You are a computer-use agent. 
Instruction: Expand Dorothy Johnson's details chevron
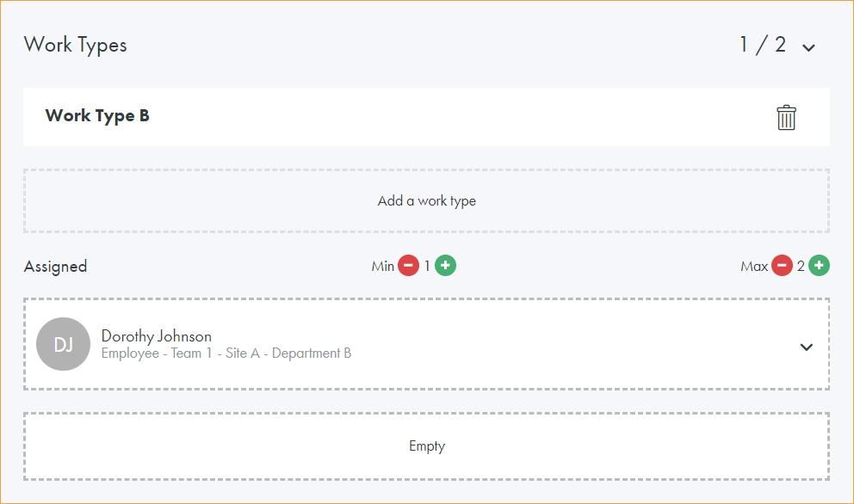[x=807, y=347]
